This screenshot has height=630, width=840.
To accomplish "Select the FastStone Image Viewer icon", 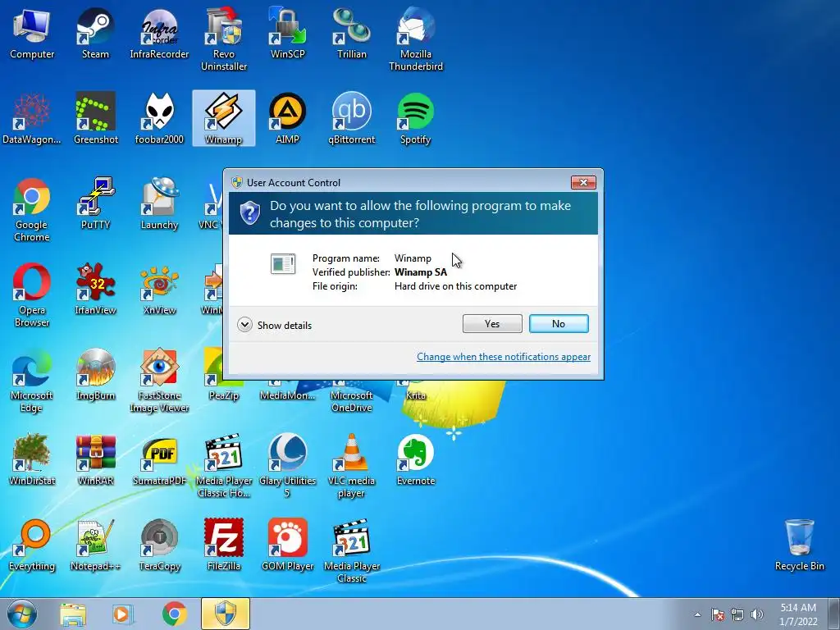I will tap(159, 381).
